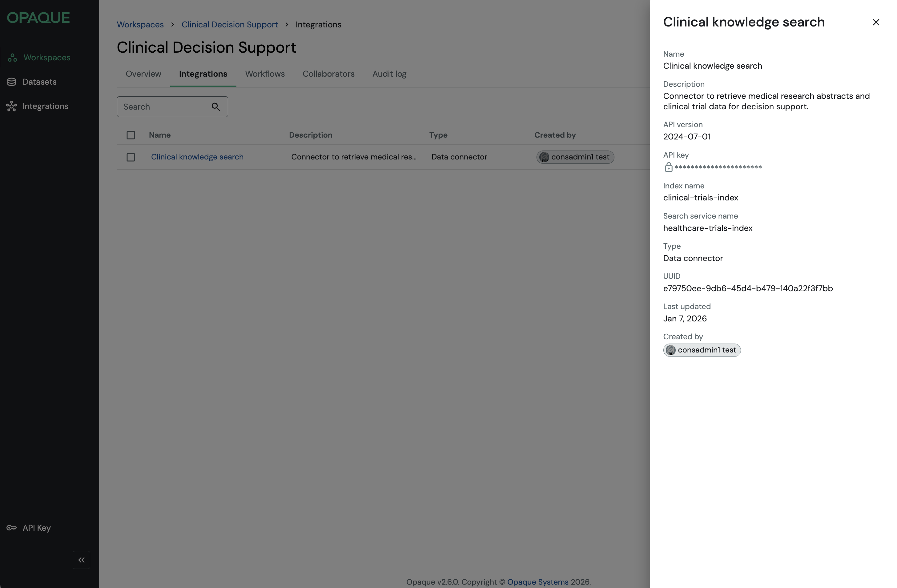Click the OPAQUE logo
This screenshot has height=588, width=897.
coord(38,18)
